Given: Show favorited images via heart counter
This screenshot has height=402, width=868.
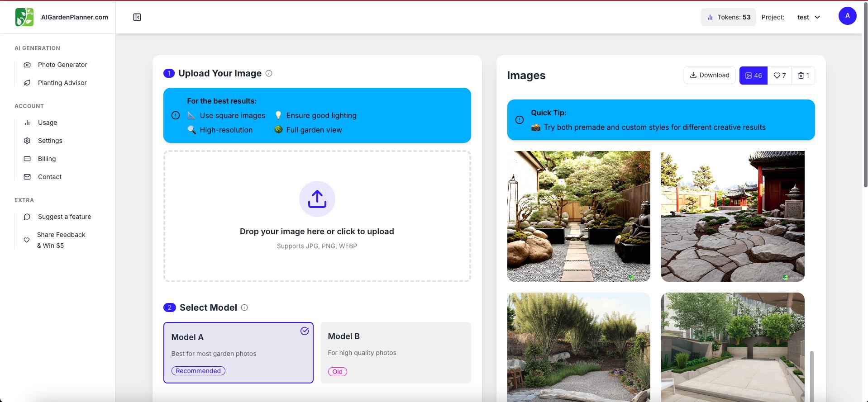Looking at the screenshot, I should point(779,76).
